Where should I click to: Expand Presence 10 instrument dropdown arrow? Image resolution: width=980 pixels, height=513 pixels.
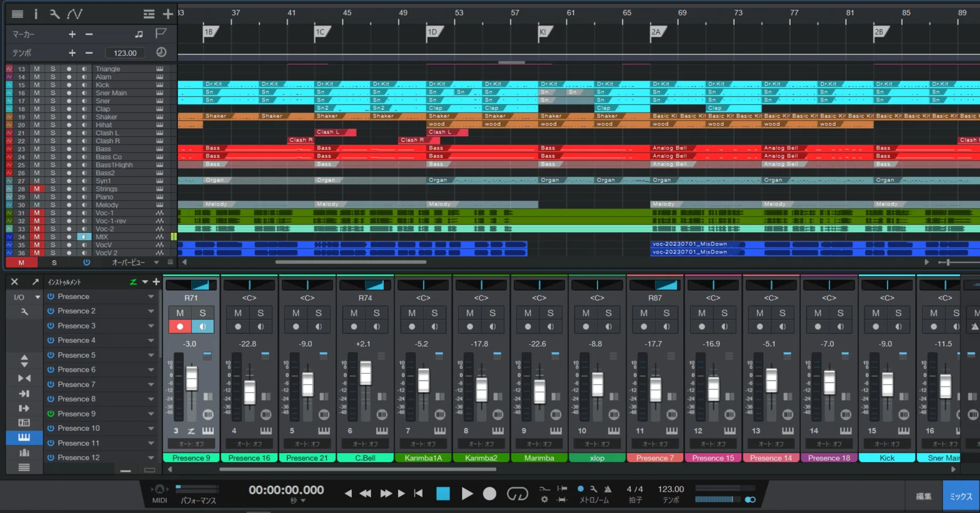coord(151,429)
